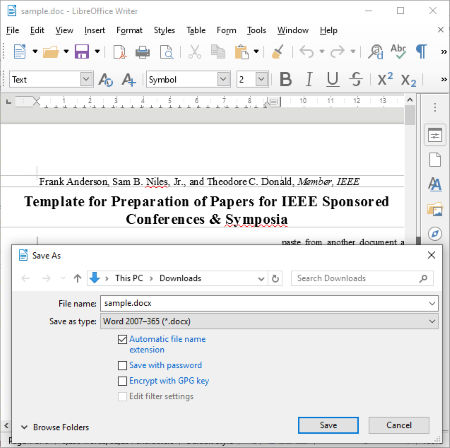Expand the New document dropdown arrow
Viewport: 450px width, 448px height.
(x=35, y=52)
